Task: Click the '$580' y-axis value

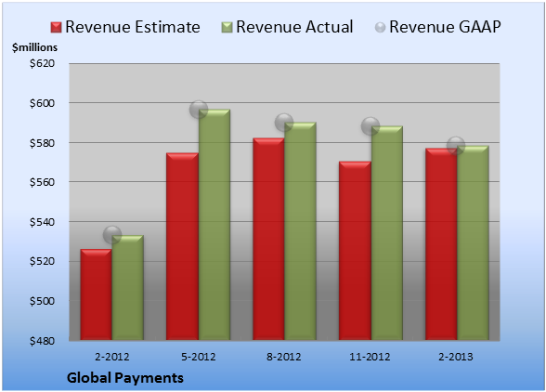Action: click(x=42, y=143)
